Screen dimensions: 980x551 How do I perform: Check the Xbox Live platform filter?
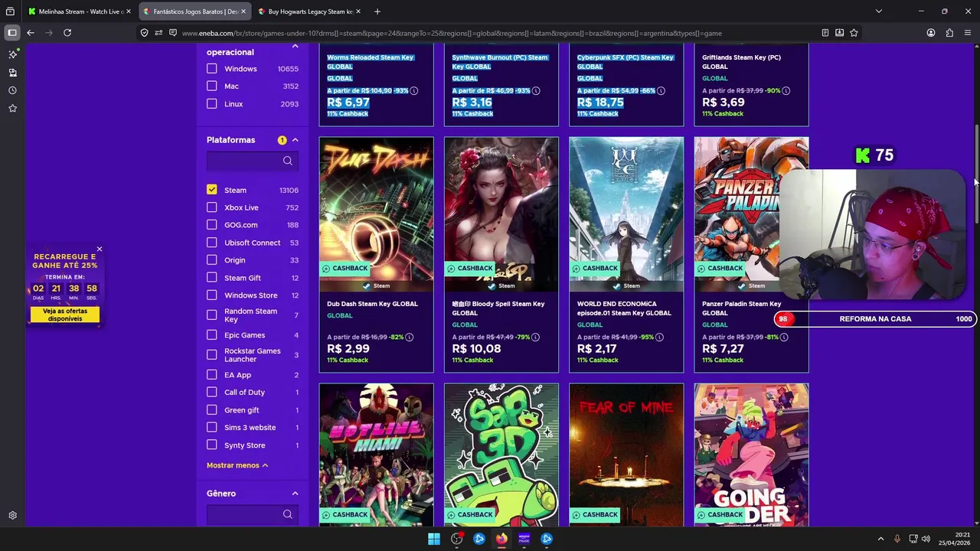click(x=212, y=207)
